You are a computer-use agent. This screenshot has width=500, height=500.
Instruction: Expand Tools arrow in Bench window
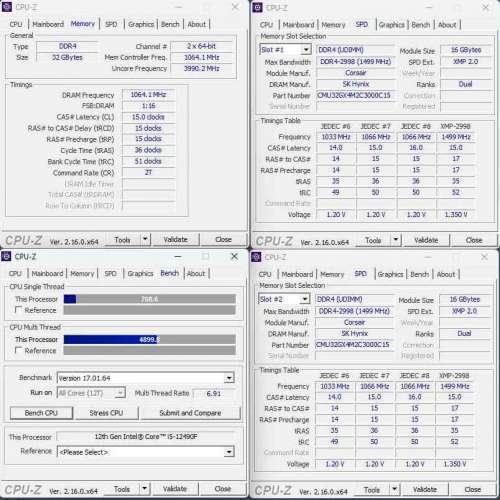pyautogui.click(x=144, y=489)
